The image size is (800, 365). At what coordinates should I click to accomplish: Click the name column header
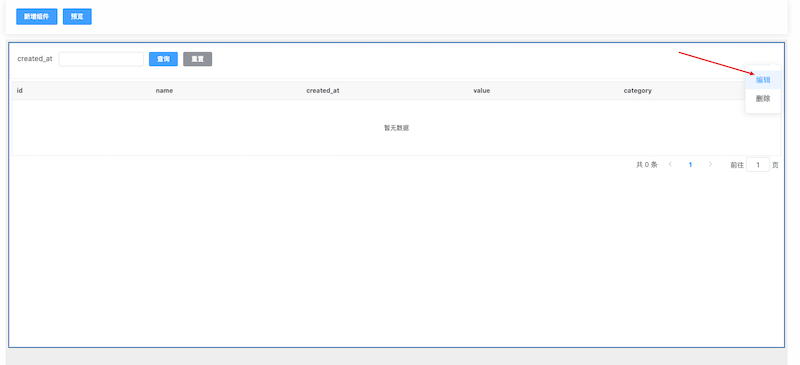(164, 90)
